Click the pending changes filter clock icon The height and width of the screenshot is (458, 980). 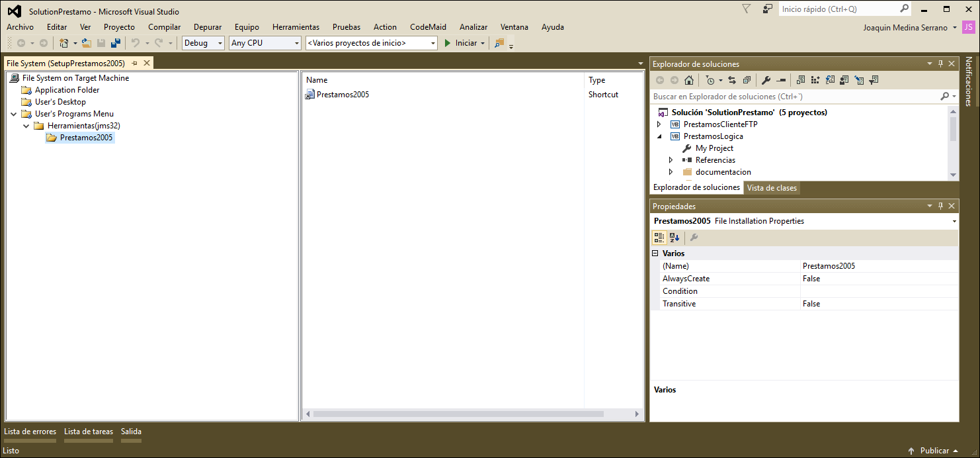tap(710, 80)
